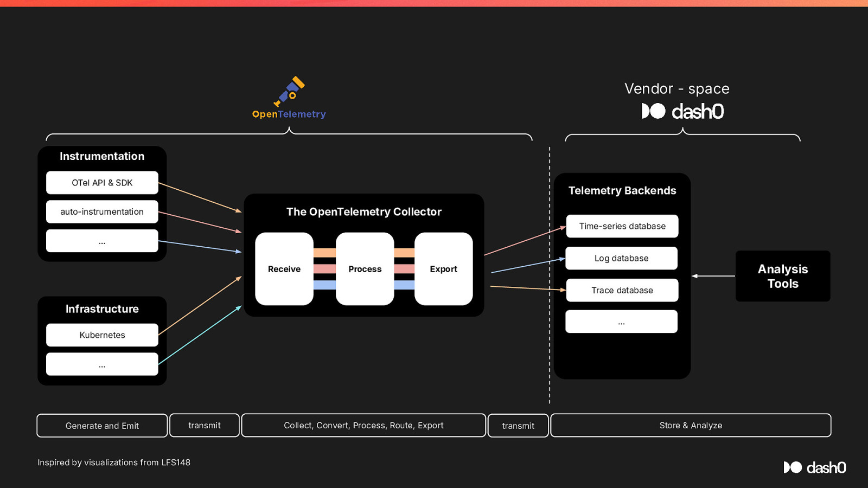
Task: Select the auto-instrumentation box
Action: pyautogui.click(x=102, y=211)
